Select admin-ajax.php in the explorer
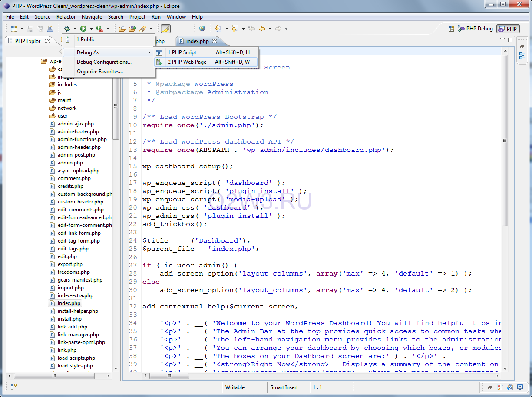Viewport: 532px width, 397px height. point(76,124)
